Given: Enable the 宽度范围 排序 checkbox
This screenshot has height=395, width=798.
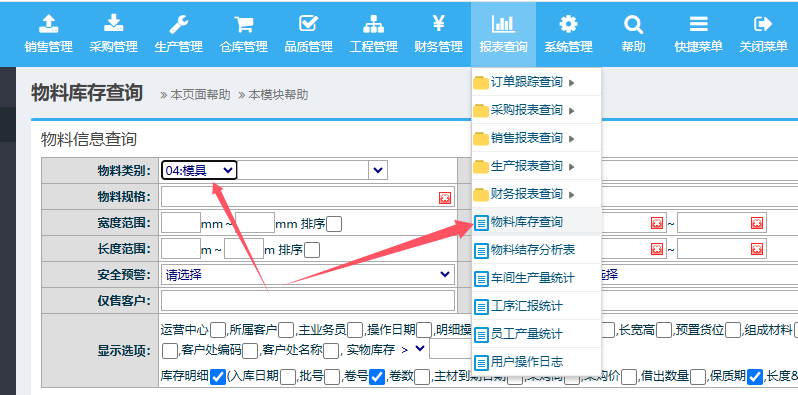Looking at the screenshot, I should 334,224.
